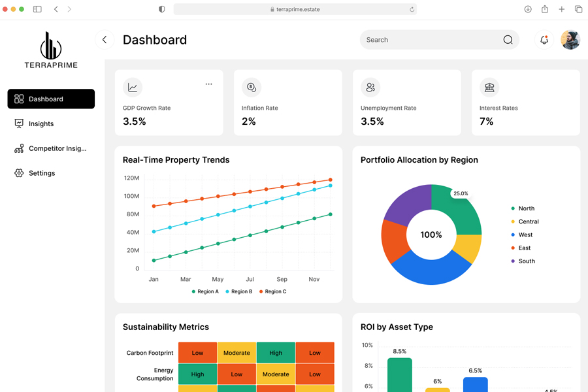
Task: Open the GDP card three-dots menu
Action: (208, 84)
